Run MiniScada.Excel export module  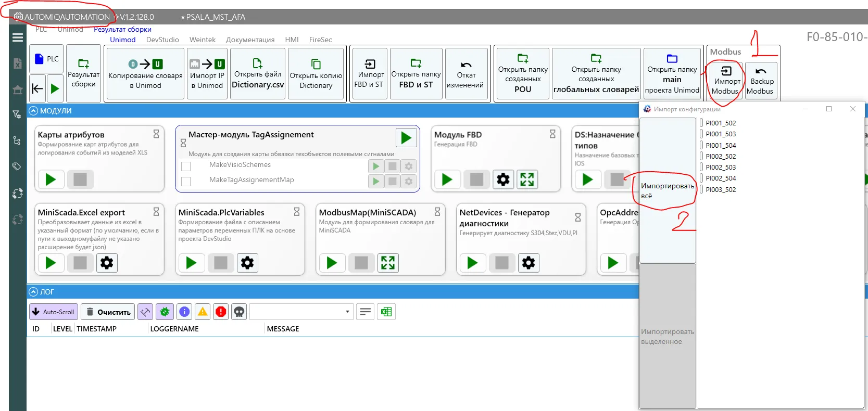pyautogui.click(x=51, y=263)
